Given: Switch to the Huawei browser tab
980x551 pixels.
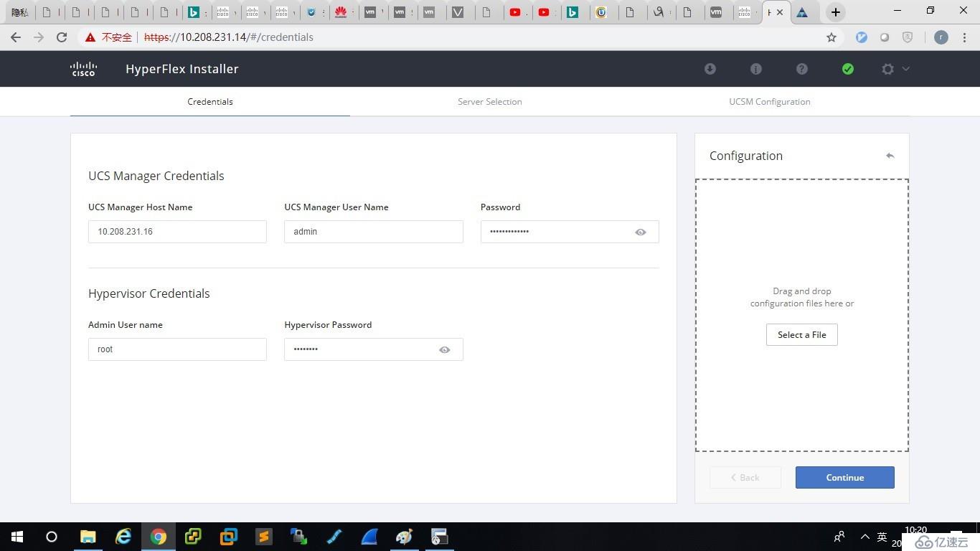Looking at the screenshot, I should coord(340,12).
